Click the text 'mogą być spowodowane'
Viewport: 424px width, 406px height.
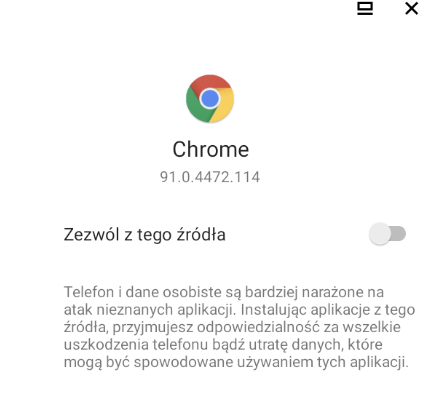[x=148, y=362]
